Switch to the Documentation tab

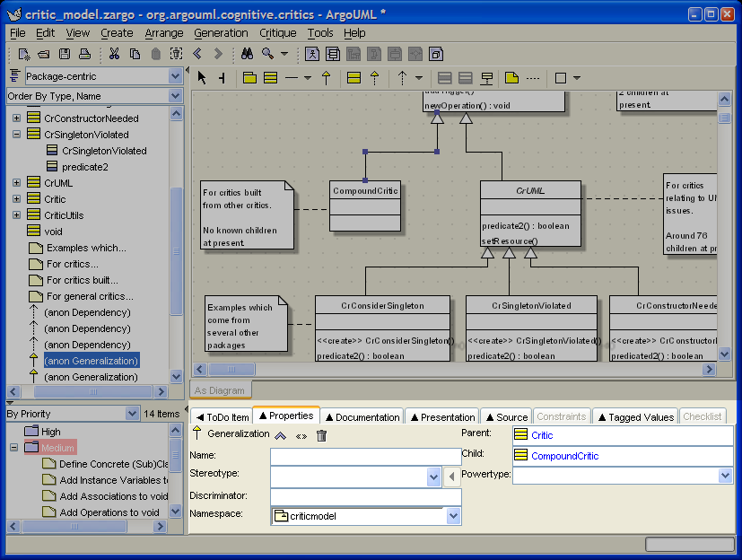(361, 416)
